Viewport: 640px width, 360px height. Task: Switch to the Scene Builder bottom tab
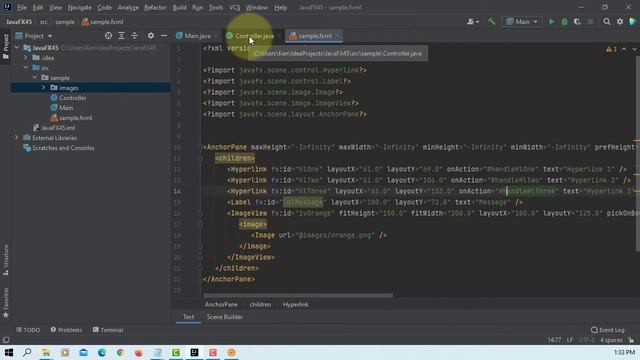point(224,317)
